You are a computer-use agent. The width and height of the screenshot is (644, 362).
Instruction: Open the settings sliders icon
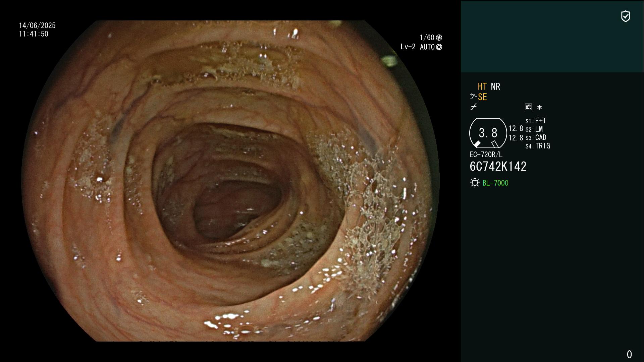tap(528, 107)
